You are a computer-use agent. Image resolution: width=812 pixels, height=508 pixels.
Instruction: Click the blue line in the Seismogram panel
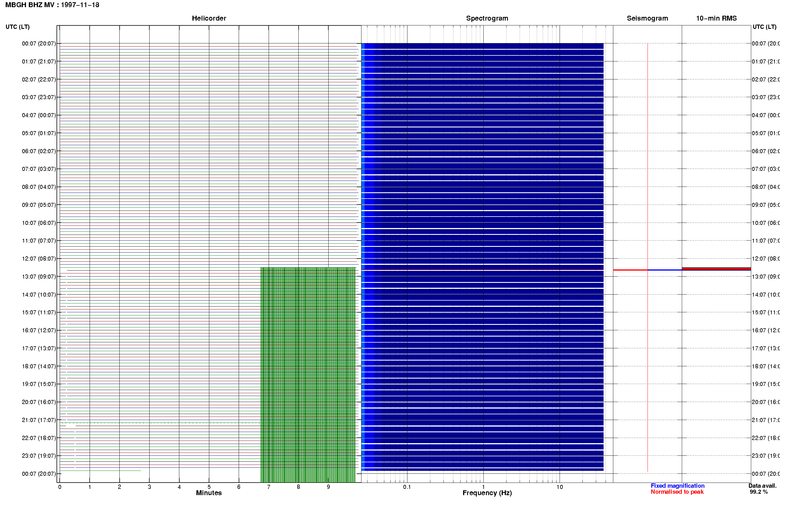665,270
